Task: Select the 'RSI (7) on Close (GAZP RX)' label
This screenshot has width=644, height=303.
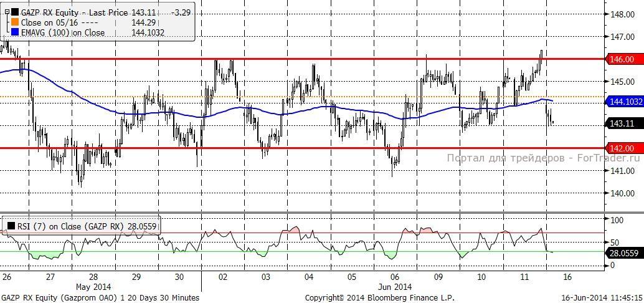Action: click(70, 225)
